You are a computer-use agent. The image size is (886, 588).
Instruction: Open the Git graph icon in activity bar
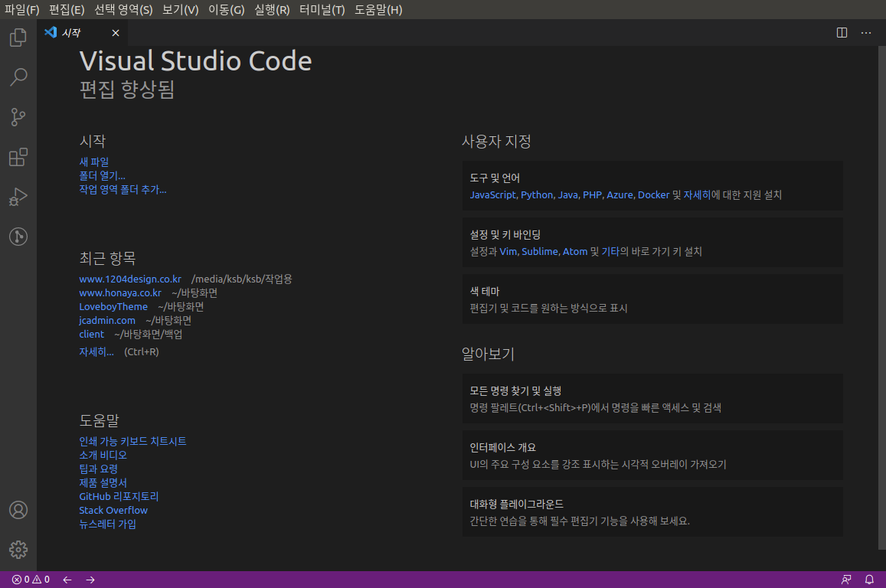coord(18,236)
